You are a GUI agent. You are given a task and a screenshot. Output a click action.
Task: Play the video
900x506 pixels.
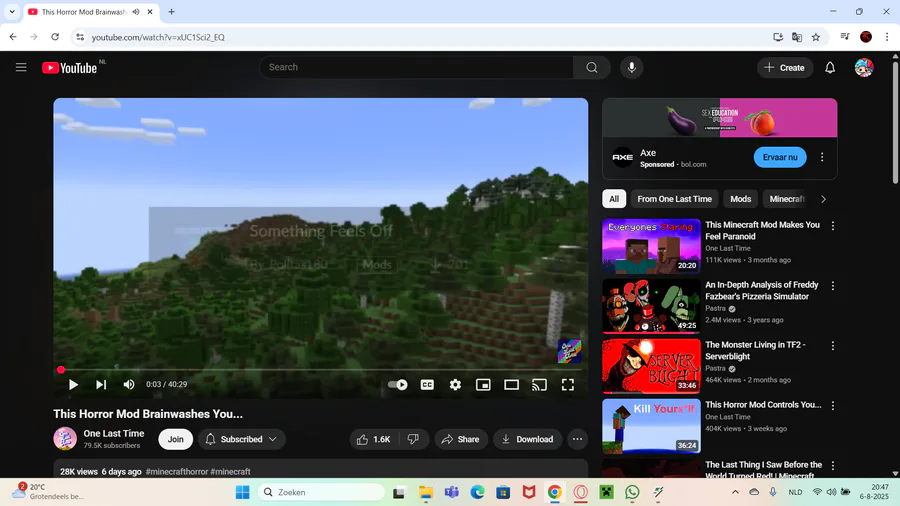73,384
